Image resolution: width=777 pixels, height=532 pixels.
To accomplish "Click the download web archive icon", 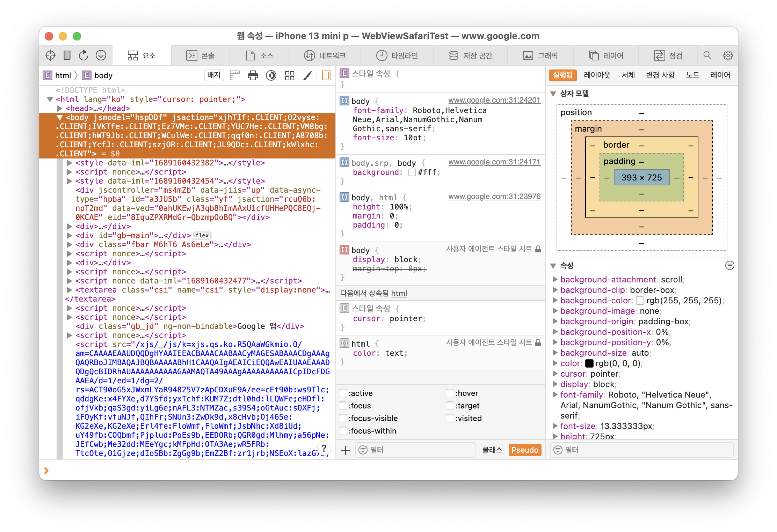I will pos(101,55).
